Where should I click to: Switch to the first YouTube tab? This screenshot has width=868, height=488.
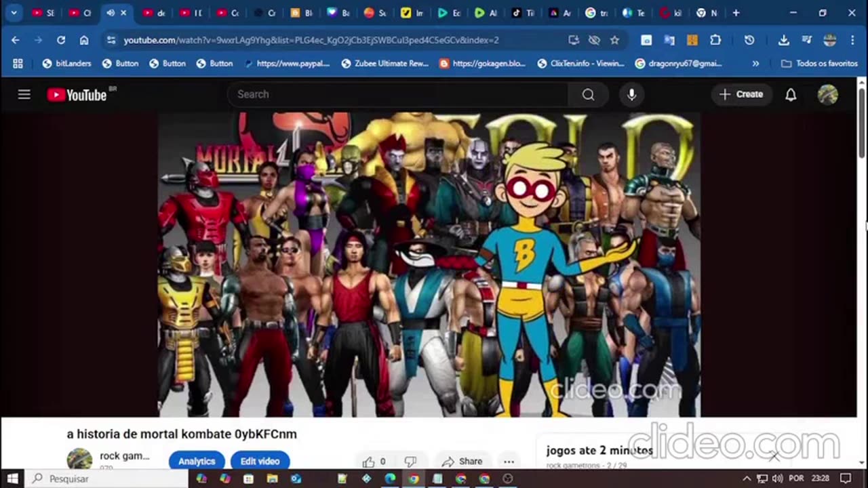click(43, 13)
